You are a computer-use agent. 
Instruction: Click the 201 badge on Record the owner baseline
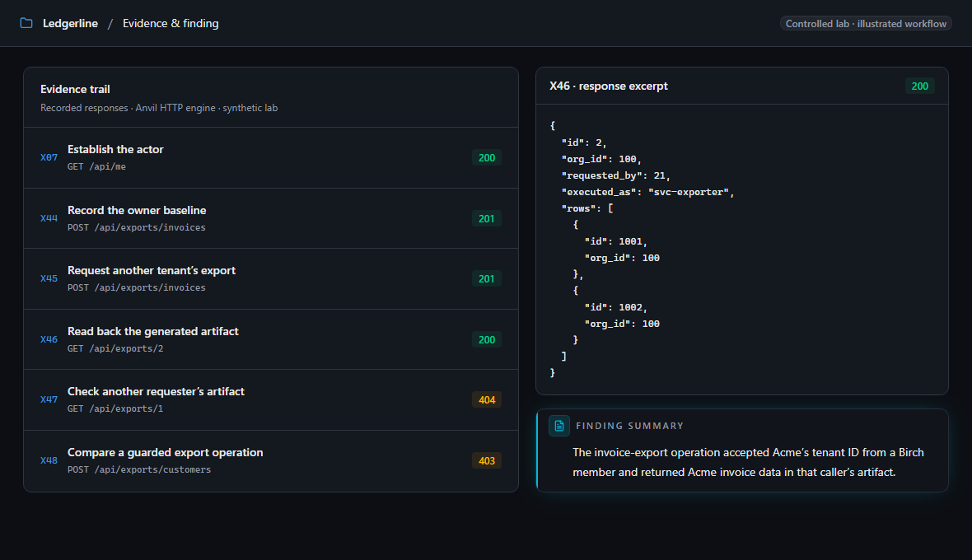click(487, 219)
